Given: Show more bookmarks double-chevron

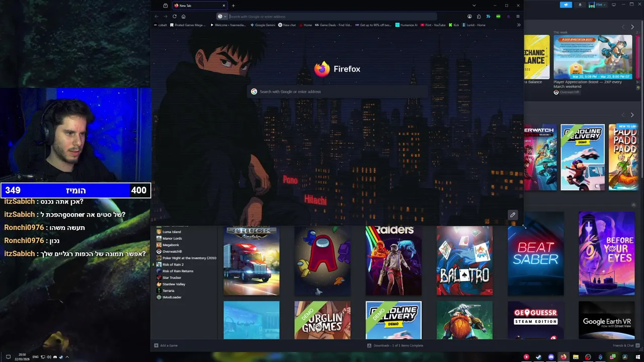Looking at the screenshot, I should (518, 25).
